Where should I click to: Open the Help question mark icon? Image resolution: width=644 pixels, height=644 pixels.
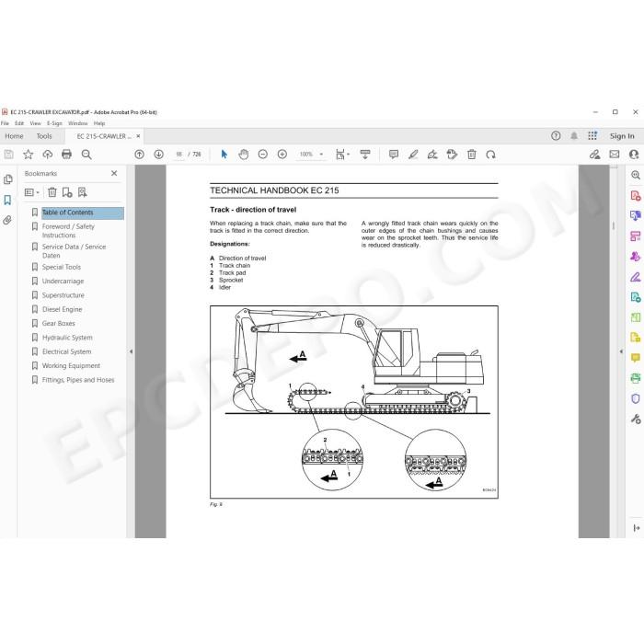556,136
